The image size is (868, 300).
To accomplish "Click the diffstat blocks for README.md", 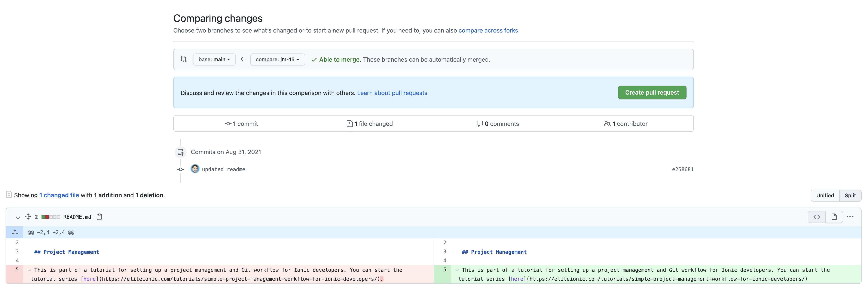I will (51, 217).
